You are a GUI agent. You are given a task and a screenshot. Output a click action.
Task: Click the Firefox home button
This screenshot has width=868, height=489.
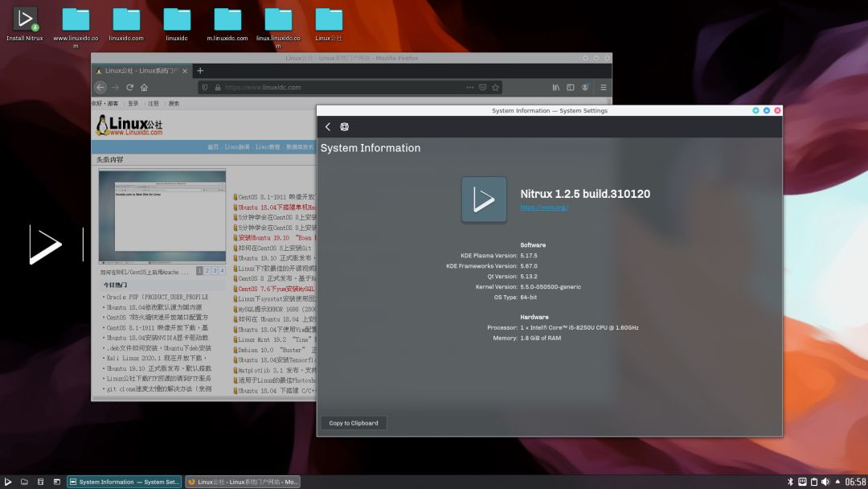pyautogui.click(x=144, y=87)
